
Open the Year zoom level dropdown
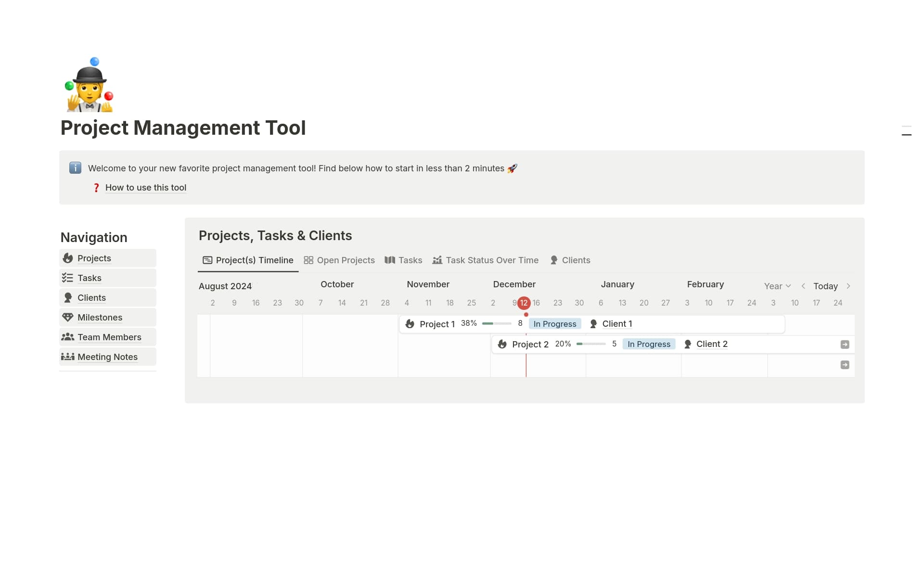[777, 286]
